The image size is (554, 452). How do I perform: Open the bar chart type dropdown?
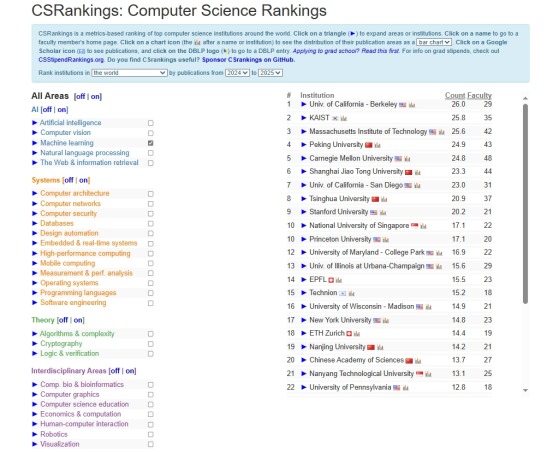[434, 42]
